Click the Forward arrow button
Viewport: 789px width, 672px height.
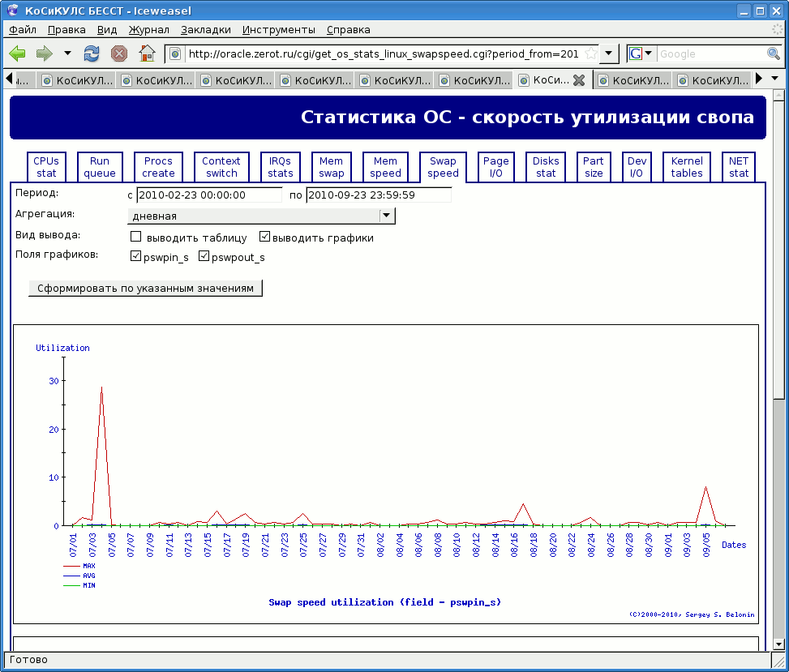coord(45,54)
